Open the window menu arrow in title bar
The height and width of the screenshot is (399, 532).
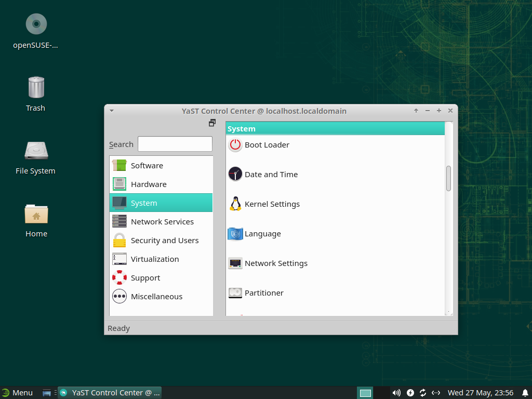(x=112, y=111)
